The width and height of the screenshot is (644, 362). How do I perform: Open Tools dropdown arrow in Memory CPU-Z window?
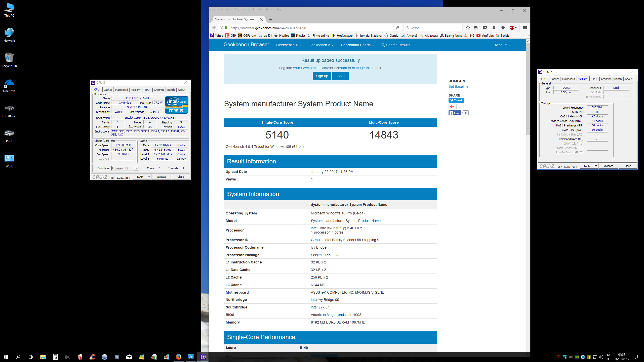(x=596, y=166)
